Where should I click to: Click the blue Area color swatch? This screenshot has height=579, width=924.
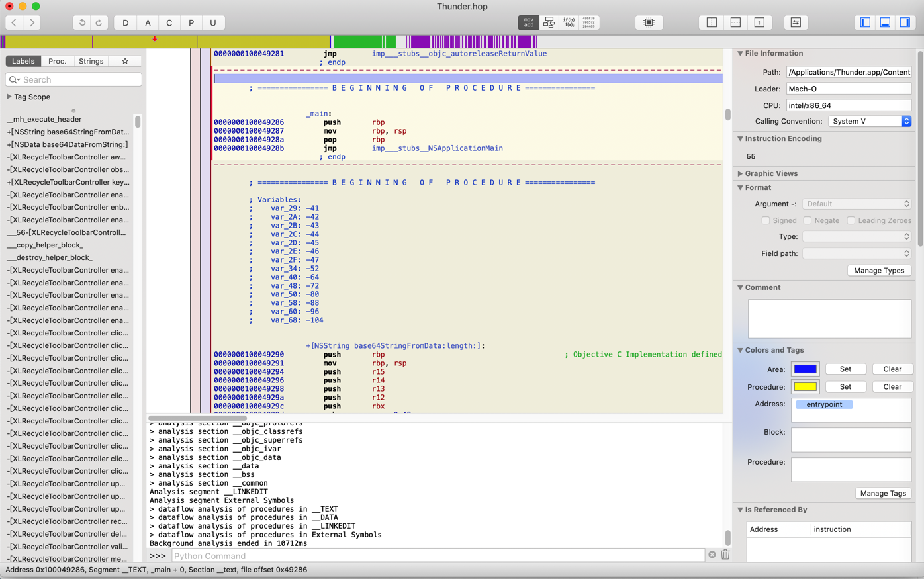coord(805,369)
